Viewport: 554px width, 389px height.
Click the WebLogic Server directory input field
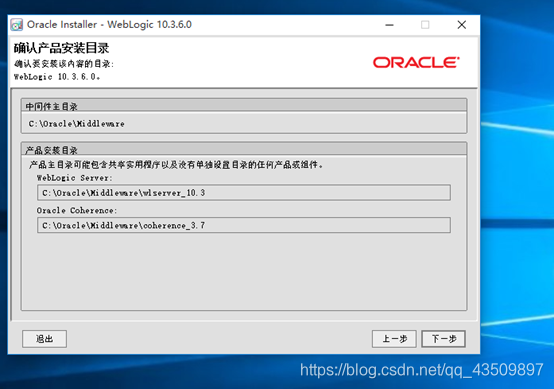click(244, 193)
